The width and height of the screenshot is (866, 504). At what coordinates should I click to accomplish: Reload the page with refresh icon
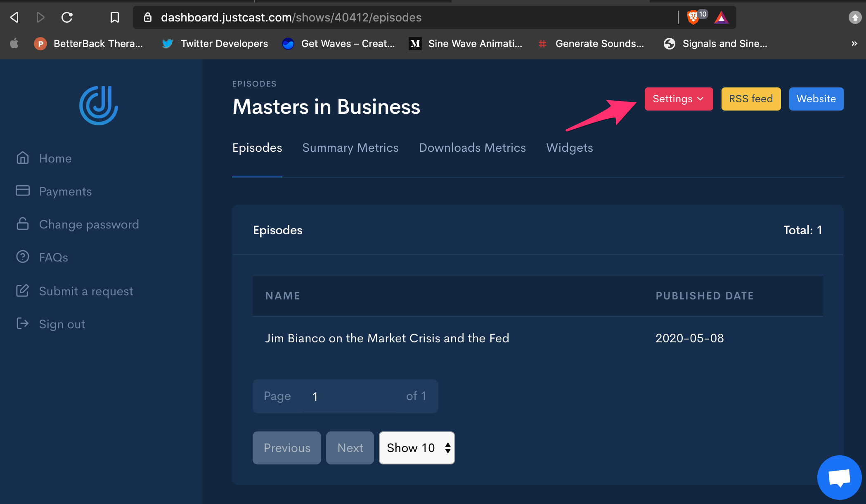click(x=67, y=17)
